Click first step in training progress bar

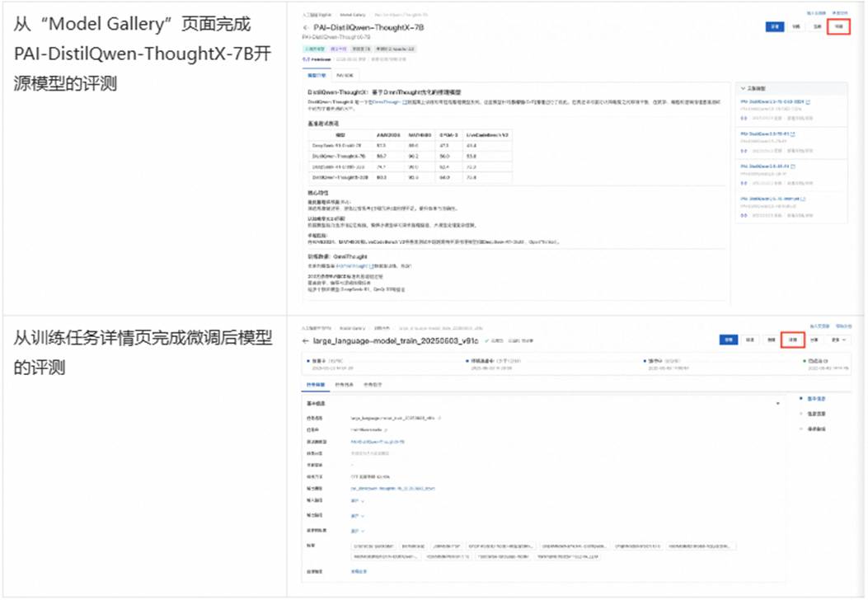click(x=332, y=364)
